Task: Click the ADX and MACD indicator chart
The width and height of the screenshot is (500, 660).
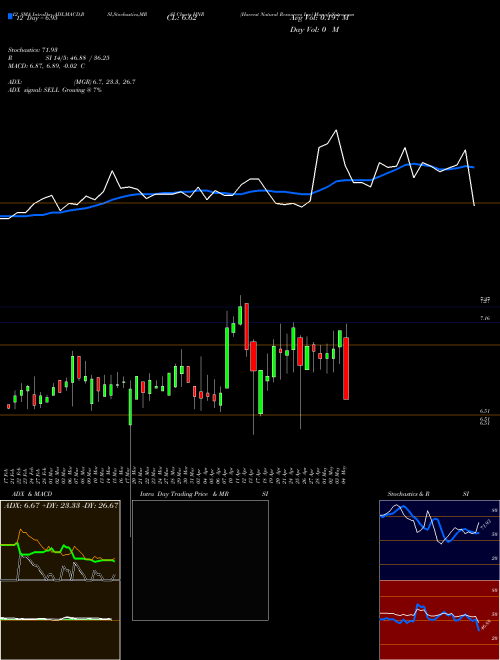Action: tap(60, 580)
